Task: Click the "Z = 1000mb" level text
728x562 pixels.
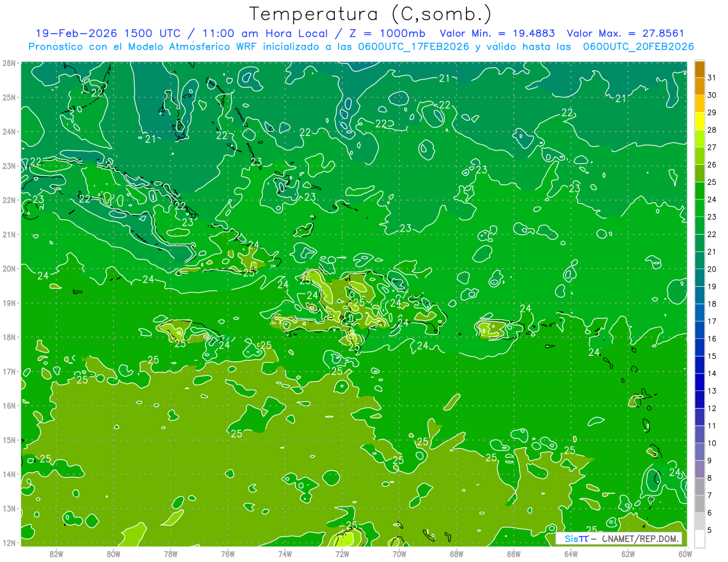Action: 387,33
